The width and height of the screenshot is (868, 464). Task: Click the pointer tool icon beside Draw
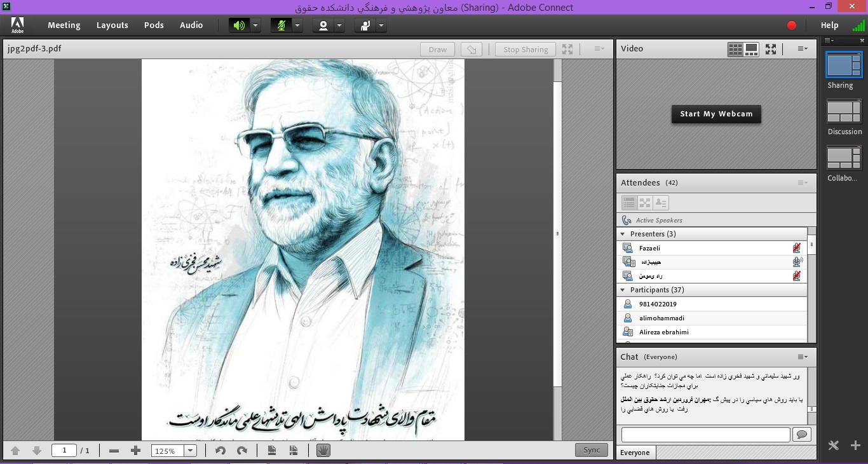coord(471,50)
